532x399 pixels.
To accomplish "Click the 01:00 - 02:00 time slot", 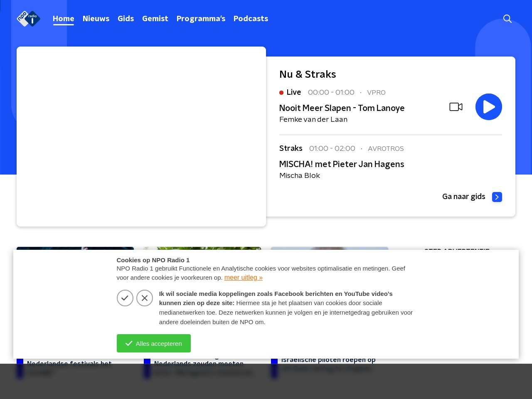I will point(332,149).
